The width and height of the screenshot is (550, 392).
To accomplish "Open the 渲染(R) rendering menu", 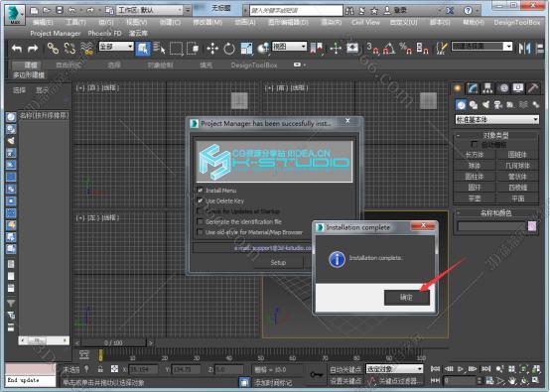I will 331,22.
